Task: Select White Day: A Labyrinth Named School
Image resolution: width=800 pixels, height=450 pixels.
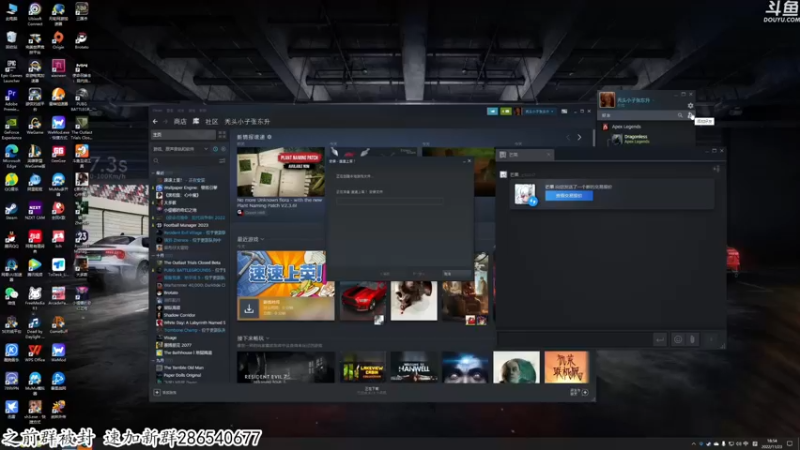Action: tap(190, 322)
